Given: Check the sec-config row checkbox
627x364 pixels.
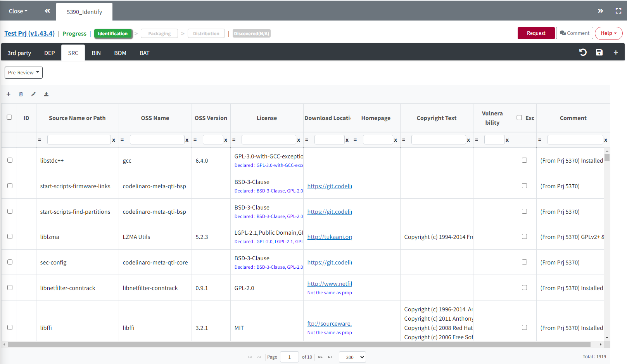Looking at the screenshot, I should click(10, 262).
